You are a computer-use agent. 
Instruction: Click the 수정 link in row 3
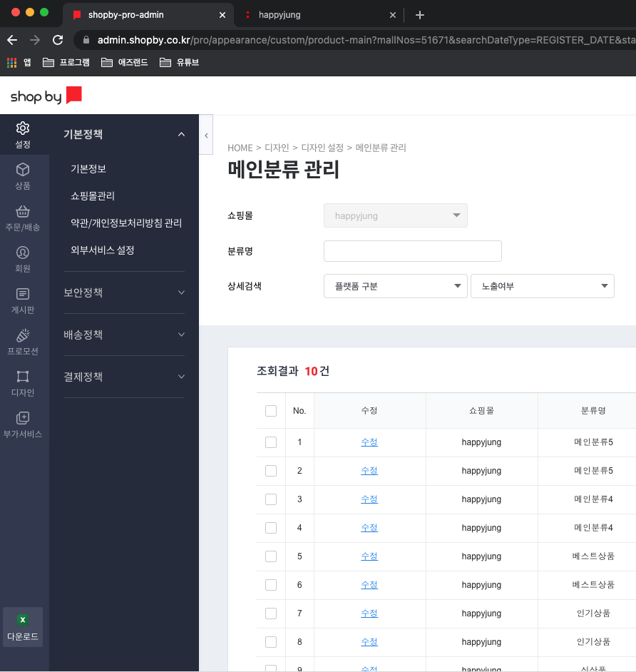[x=369, y=499]
